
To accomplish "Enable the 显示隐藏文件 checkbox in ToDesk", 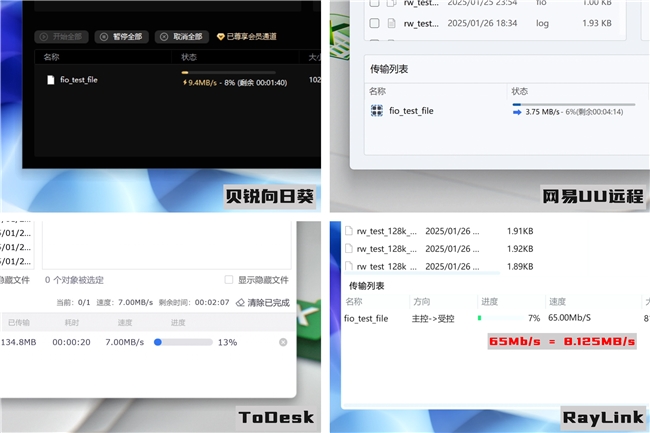I will click(x=229, y=280).
